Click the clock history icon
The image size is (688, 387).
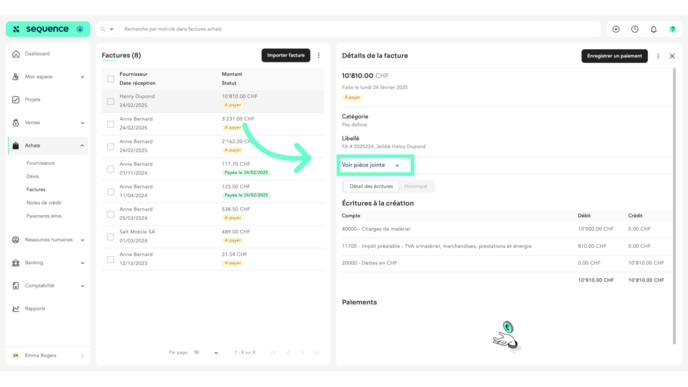634,29
